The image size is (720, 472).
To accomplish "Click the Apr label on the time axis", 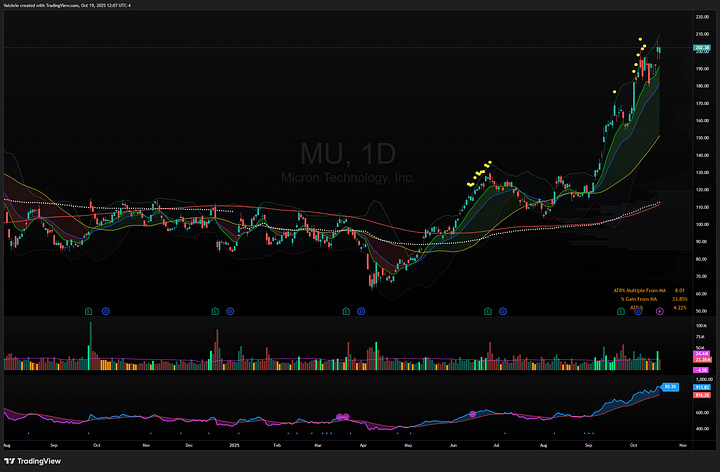I will click(363, 445).
